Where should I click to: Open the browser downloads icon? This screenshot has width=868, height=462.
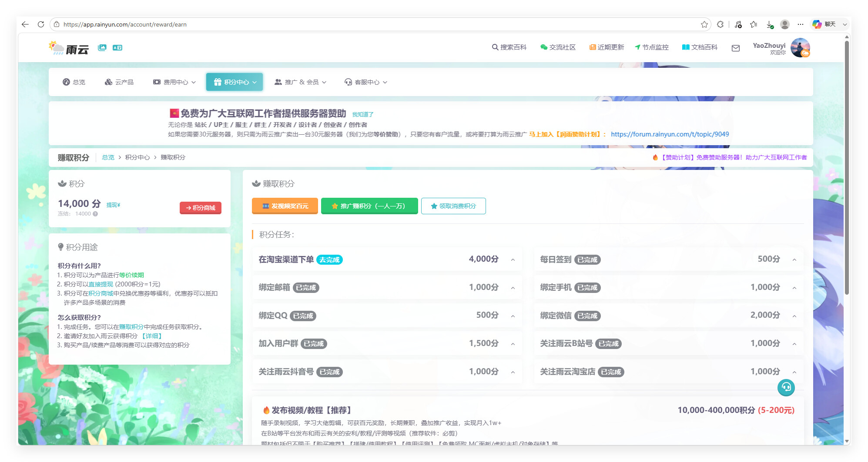pos(770,24)
